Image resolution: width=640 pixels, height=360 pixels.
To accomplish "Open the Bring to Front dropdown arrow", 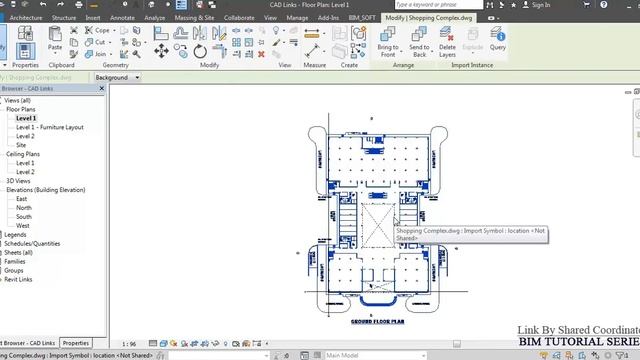I will tap(401, 52).
